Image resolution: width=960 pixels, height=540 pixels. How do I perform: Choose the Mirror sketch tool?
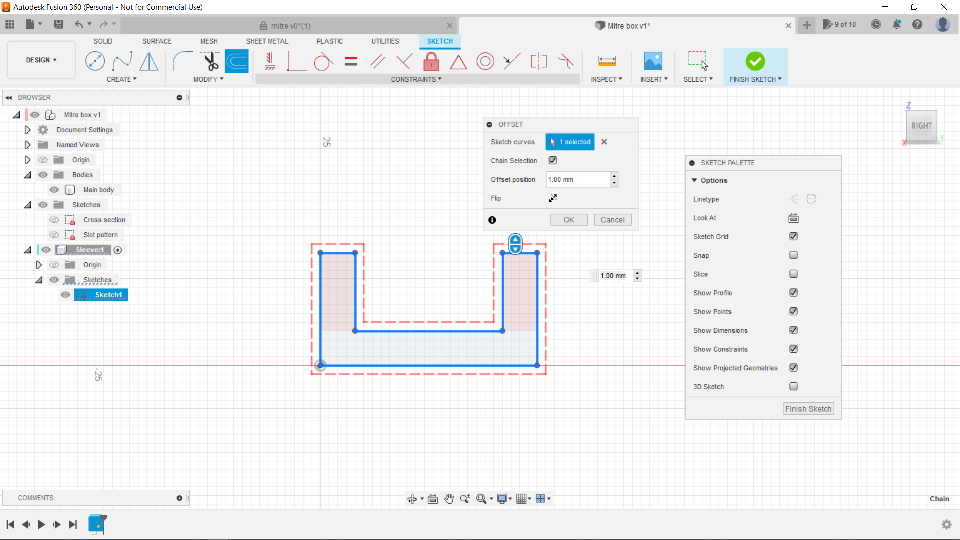click(149, 62)
